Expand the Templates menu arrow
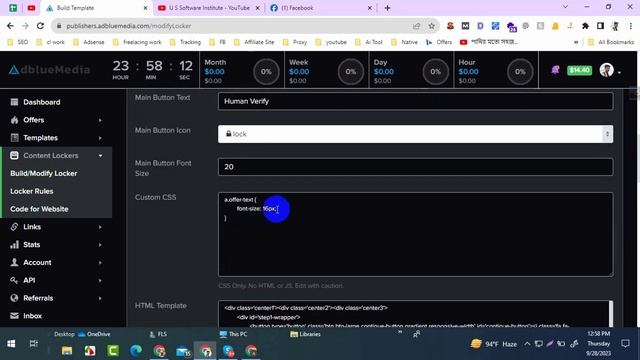 [x=100, y=138]
